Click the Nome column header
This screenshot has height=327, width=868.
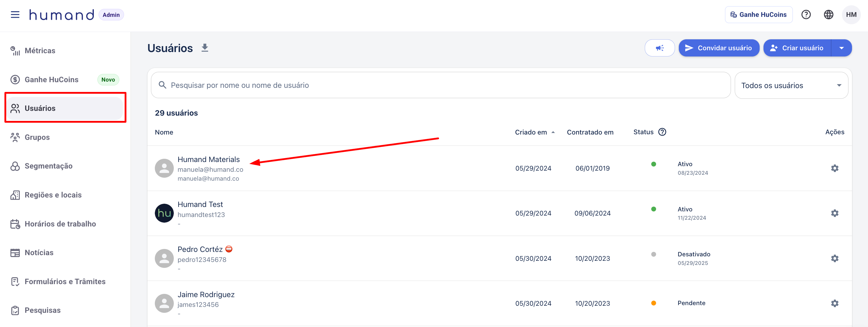click(164, 132)
